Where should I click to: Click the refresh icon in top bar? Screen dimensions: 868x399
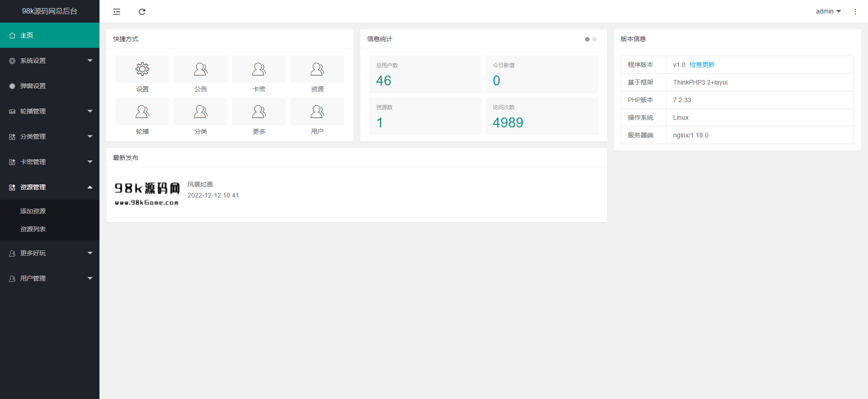(142, 12)
